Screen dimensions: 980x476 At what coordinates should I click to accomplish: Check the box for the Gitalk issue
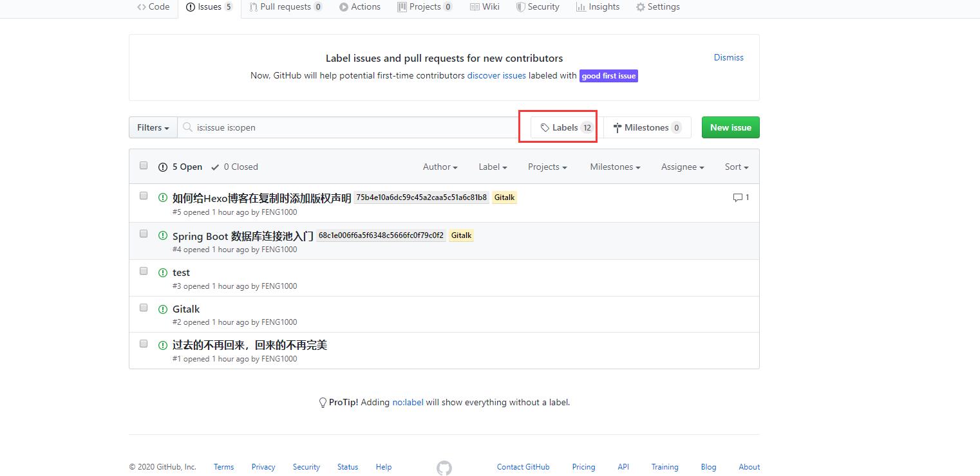[144, 307]
